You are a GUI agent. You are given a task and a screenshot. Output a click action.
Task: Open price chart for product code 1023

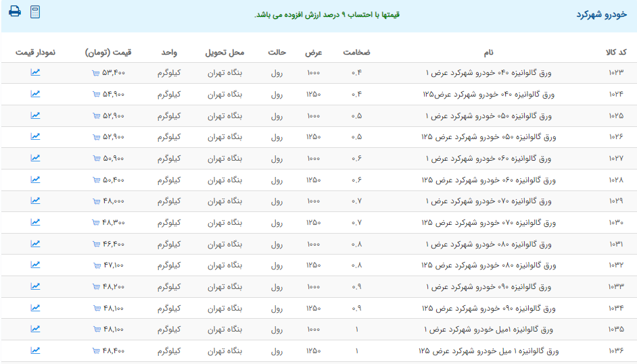point(35,73)
